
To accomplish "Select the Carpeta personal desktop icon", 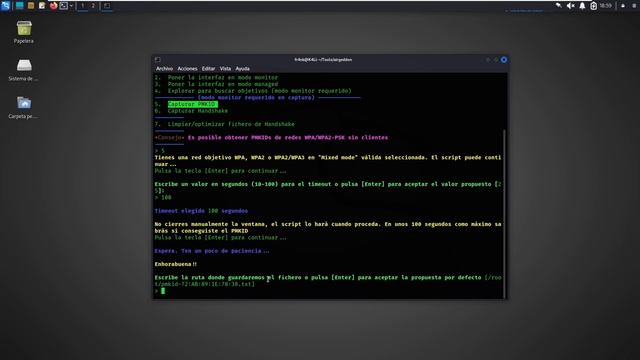I will [x=24, y=107].
